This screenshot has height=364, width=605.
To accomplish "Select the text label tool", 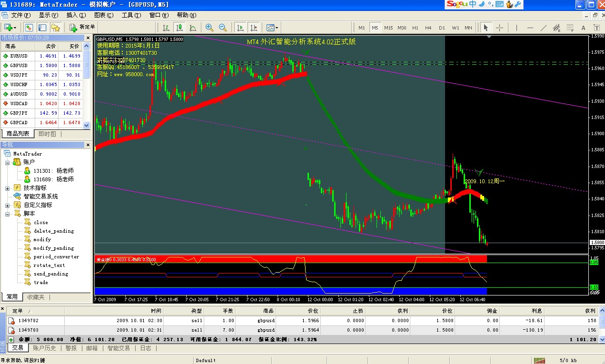I will tap(597, 28).
